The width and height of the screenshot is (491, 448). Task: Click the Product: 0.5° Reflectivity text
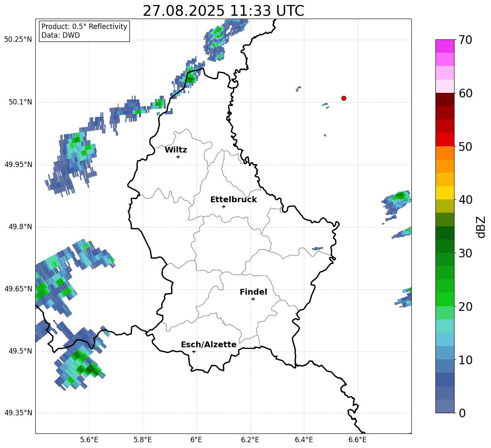(x=84, y=26)
